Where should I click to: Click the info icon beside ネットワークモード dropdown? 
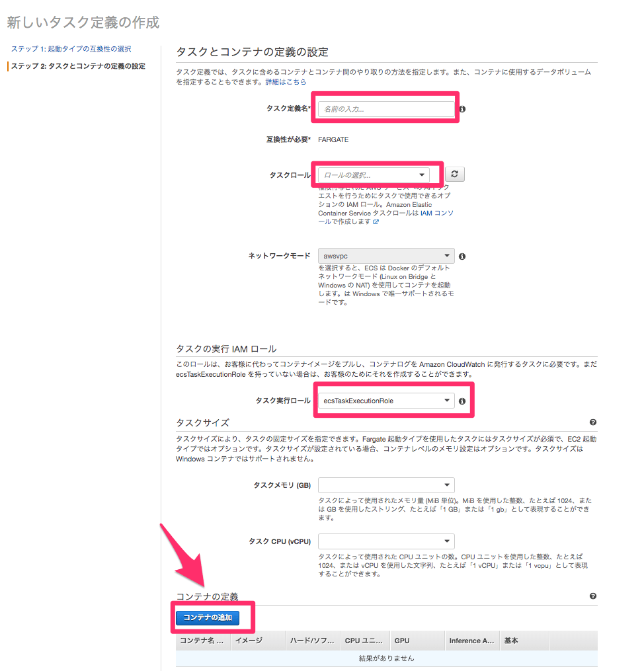462,257
